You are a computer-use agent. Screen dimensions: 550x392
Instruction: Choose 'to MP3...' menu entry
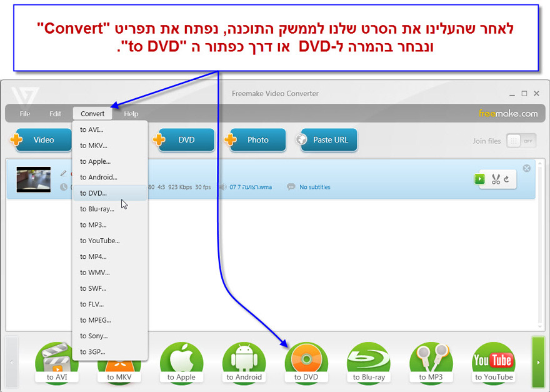110,224
